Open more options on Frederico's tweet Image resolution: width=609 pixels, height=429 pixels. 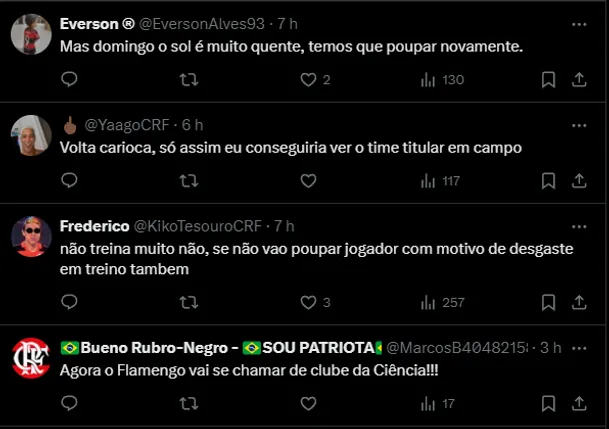[x=579, y=226]
